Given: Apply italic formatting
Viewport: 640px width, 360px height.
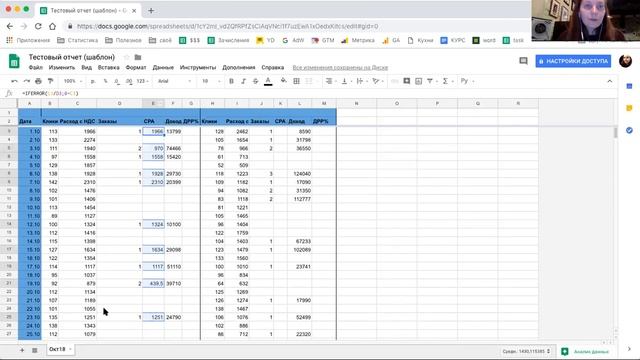Looking at the screenshot, I should click(x=243, y=81).
